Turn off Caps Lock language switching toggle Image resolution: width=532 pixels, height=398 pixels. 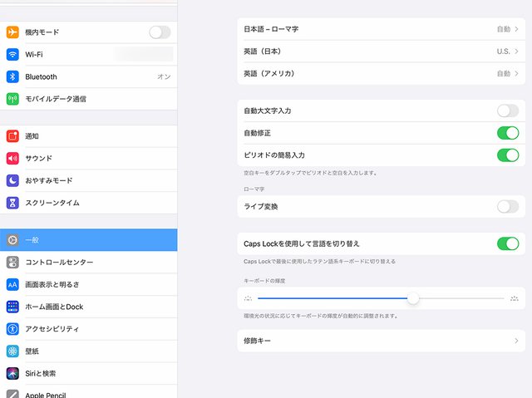point(507,243)
